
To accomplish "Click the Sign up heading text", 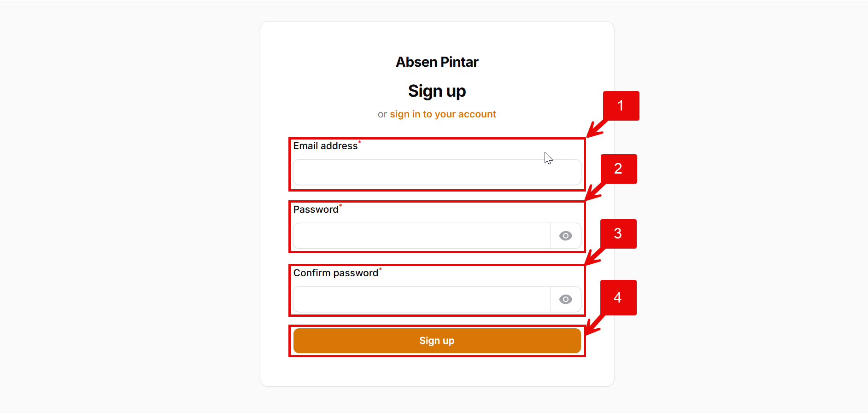I will tap(437, 91).
